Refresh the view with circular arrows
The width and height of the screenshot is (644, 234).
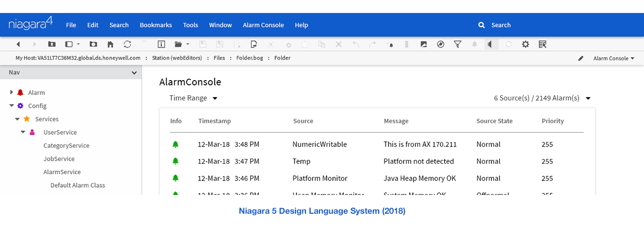point(127,45)
